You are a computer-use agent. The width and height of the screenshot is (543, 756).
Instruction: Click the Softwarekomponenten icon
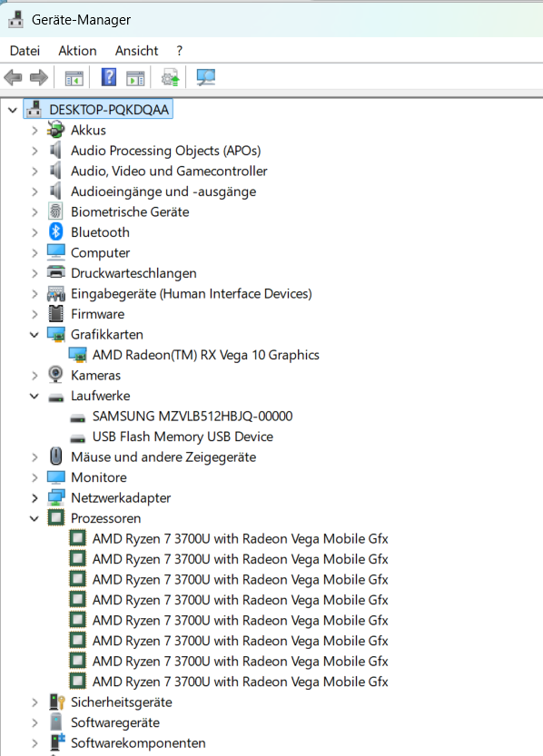click(57, 742)
